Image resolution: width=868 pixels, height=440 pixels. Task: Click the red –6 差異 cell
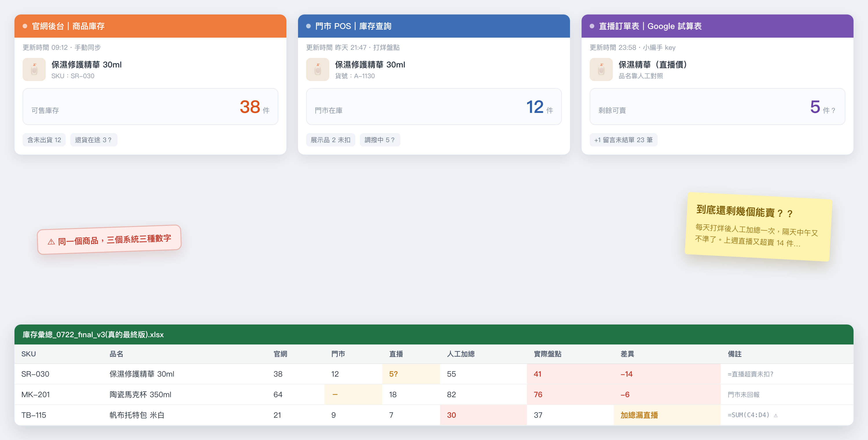click(667, 395)
